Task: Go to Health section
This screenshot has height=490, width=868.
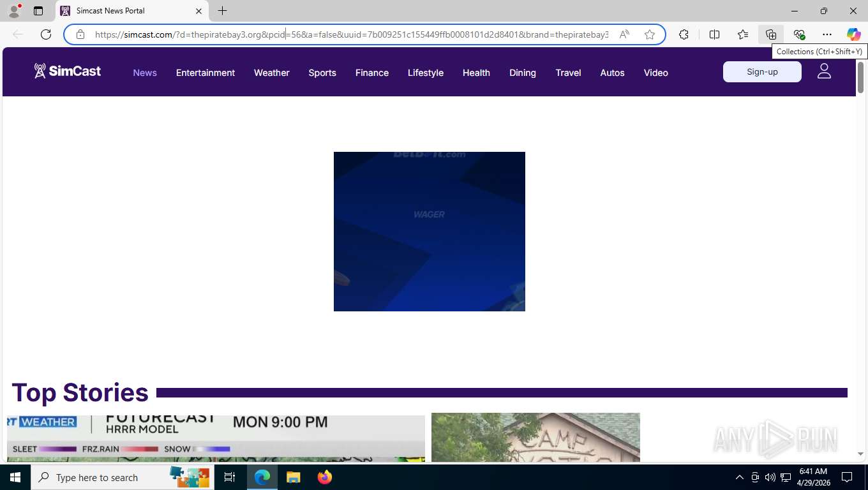Action: 476,73
